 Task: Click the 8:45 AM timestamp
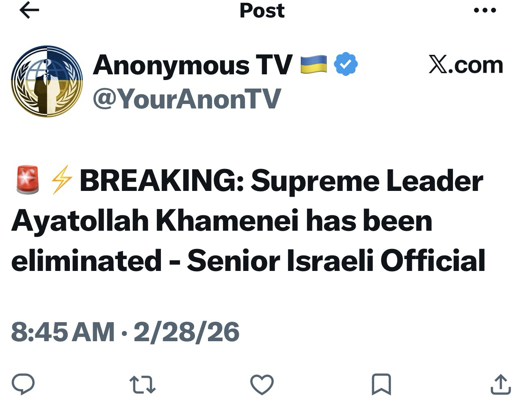(63, 332)
